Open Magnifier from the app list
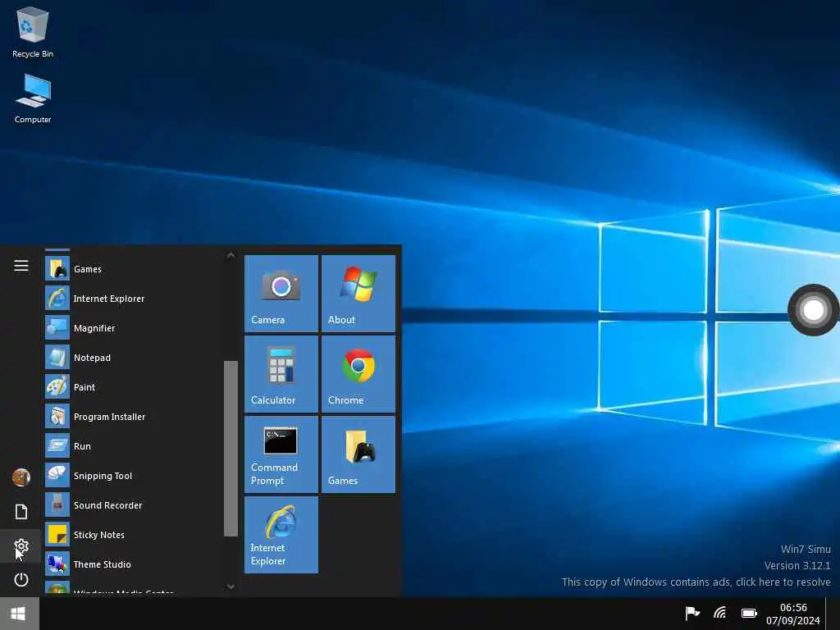 coord(133,328)
